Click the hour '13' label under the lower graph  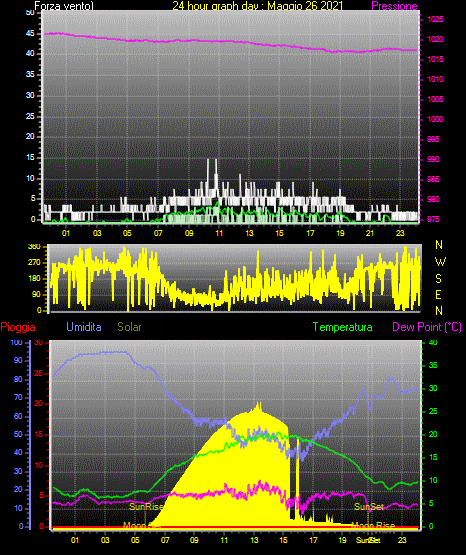(254, 540)
